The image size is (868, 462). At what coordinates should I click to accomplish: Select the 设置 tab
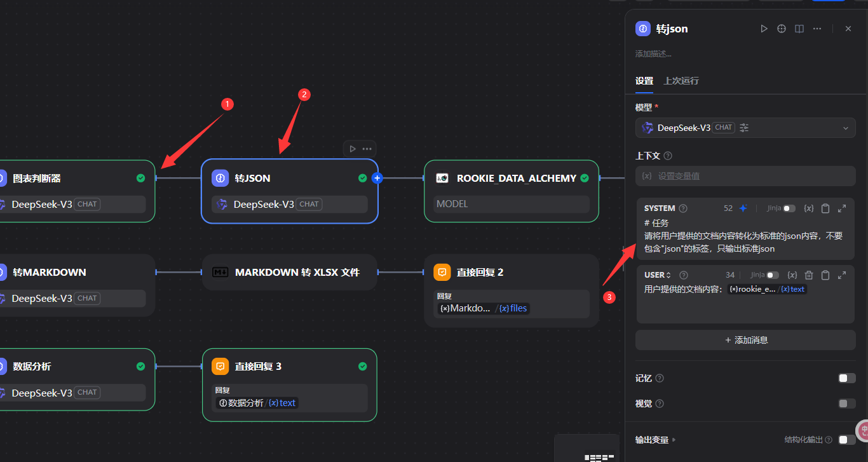pos(644,81)
